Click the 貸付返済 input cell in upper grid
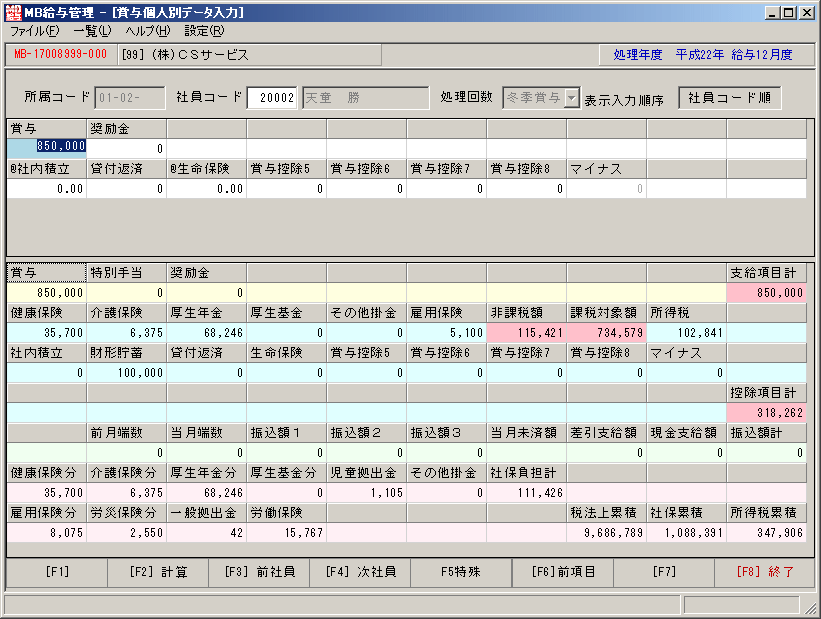This screenshot has height=619, width=821. pyautogui.click(x=127, y=189)
